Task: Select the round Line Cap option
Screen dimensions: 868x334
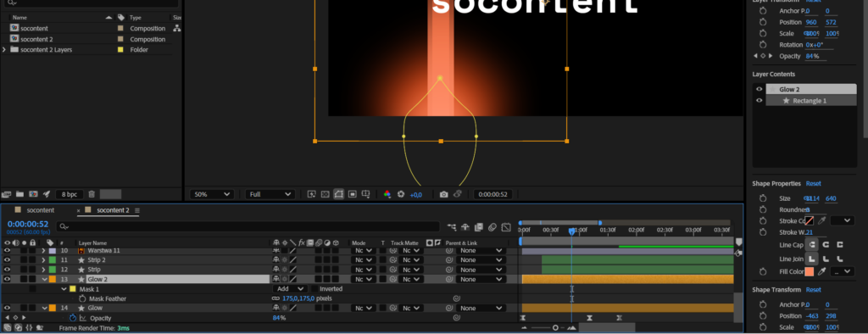Action: tap(826, 244)
